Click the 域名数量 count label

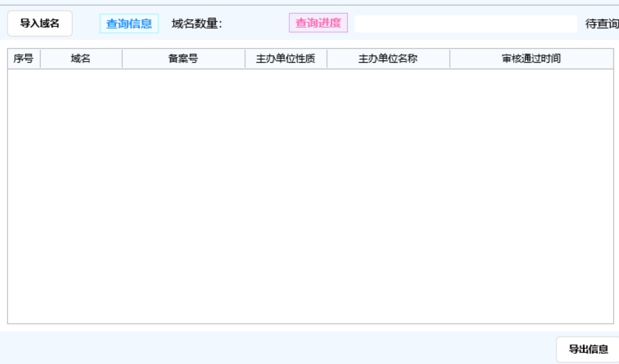pyautogui.click(x=197, y=24)
